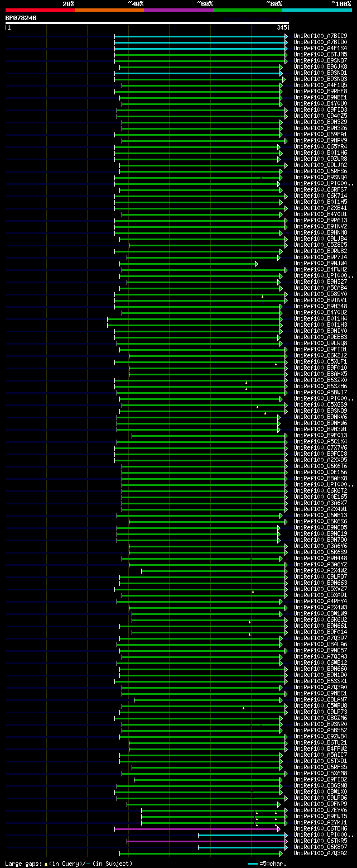
Task: Select hit UniRef100_C6TDH6
Action: (320, 829)
